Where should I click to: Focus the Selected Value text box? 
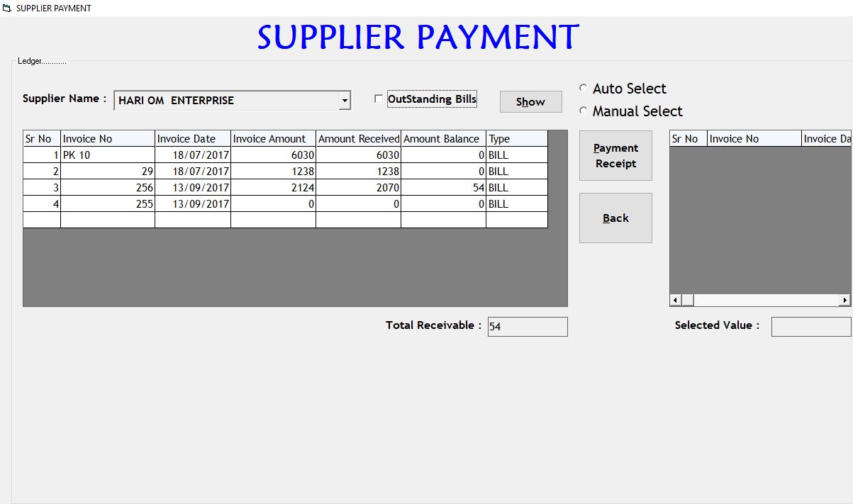click(x=810, y=327)
